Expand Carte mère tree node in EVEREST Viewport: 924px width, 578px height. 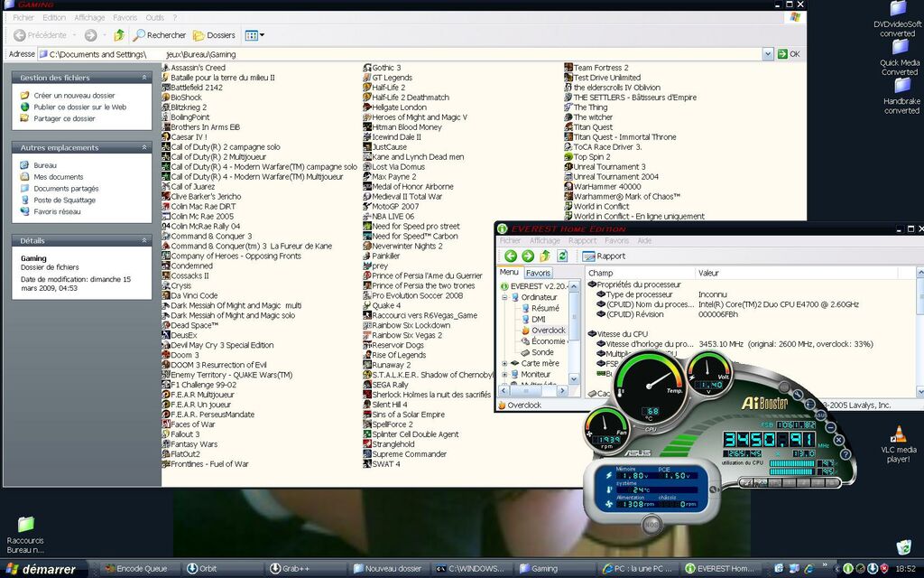pyautogui.click(x=504, y=363)
